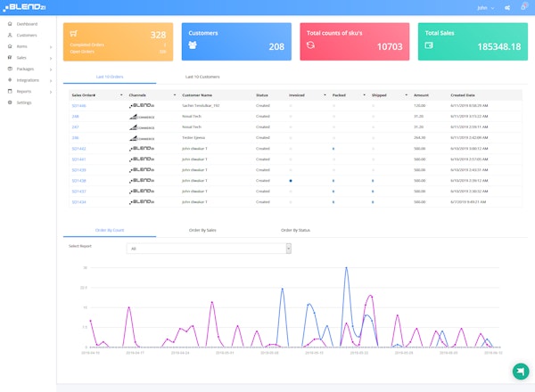
Task: Open the settings gears icon in header
Action: 506,7
